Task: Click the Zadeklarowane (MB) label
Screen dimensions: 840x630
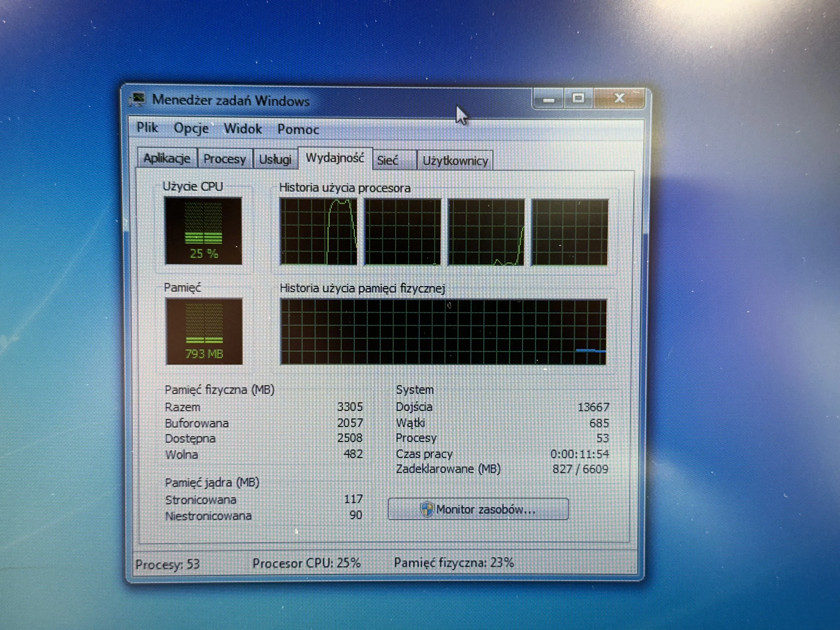Action: coord(448,469)
